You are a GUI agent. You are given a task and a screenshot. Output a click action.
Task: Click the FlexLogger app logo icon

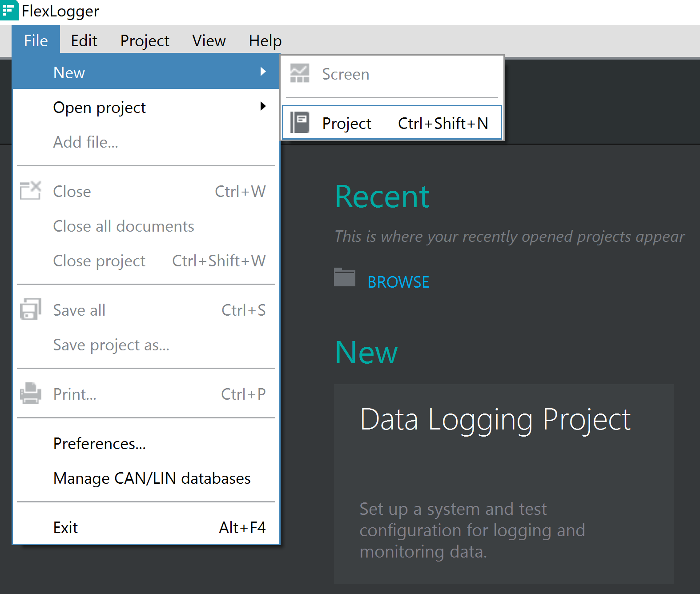9,10
